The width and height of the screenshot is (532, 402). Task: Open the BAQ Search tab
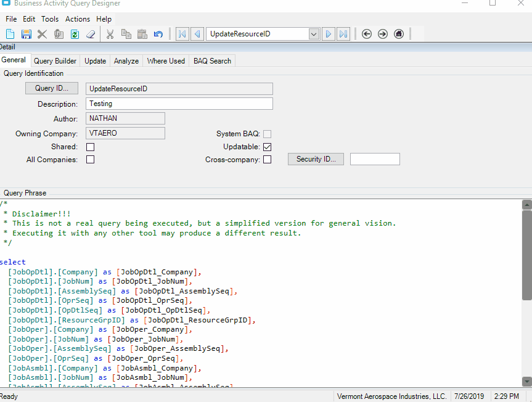(x=212, y=61)
